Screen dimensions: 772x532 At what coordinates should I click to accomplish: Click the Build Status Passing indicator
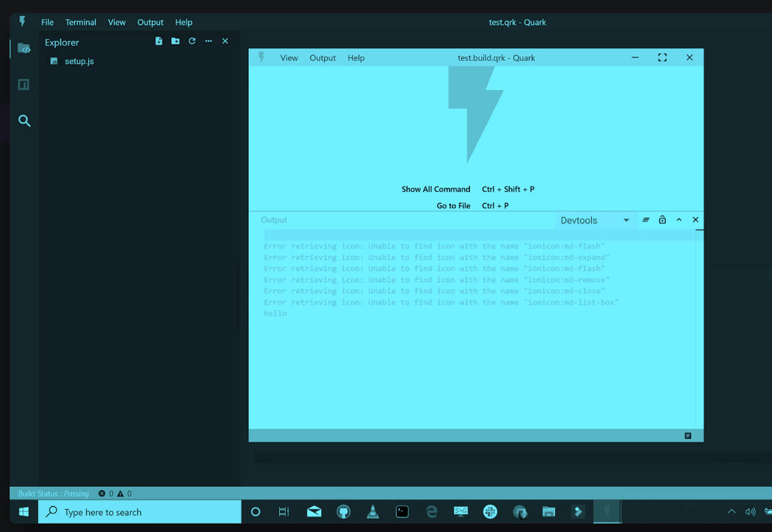54,494
